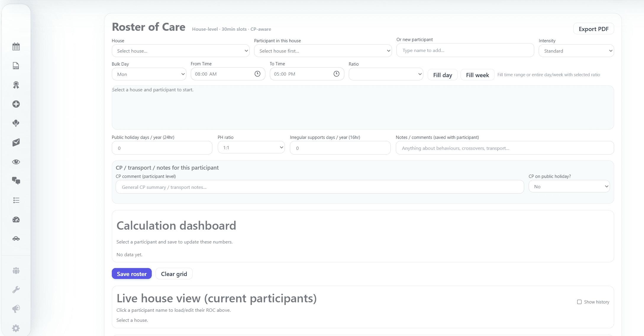This screenshot has width=644, height=336.
Task: Click the Roster of Care heading
Action: pyautogui.click(x=149, y=27)
